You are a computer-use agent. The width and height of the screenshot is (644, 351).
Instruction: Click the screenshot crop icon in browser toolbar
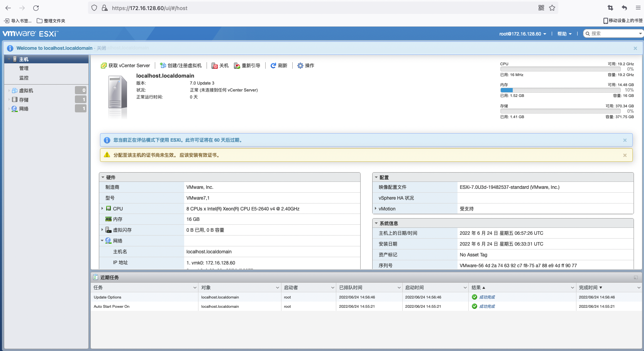610,8
